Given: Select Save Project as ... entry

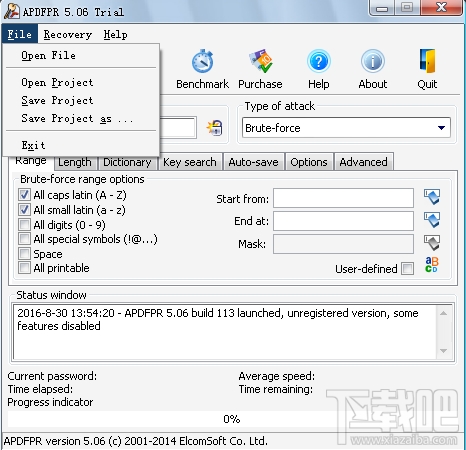Looking at the screenshot, I should point(81,118).
